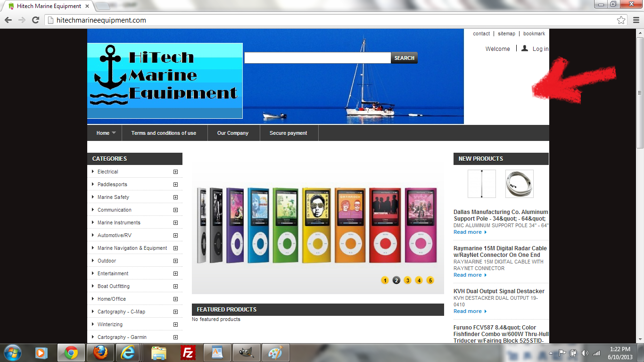644x362 pixels.
Task: Open the Chrome menu icon
Action: click(635, 20)
